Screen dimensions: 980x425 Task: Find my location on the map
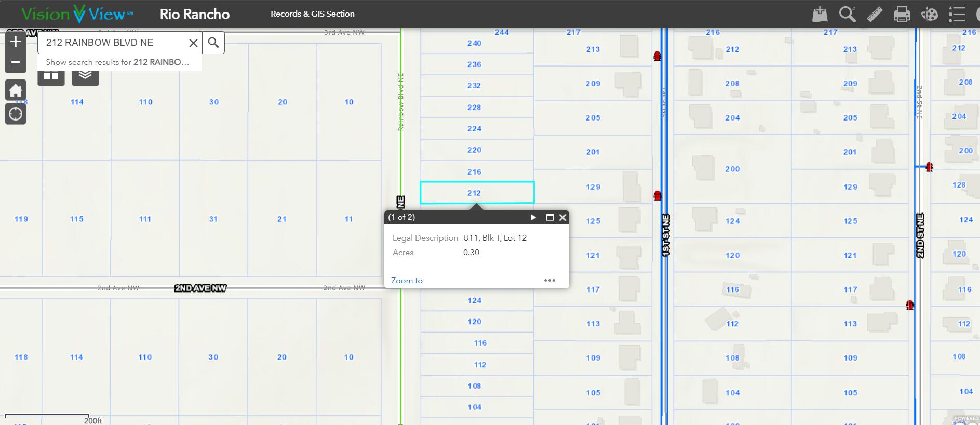click(16, 114)
